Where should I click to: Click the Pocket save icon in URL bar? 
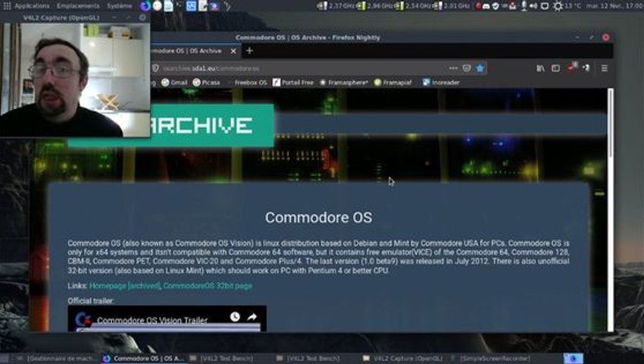point(467,69)
